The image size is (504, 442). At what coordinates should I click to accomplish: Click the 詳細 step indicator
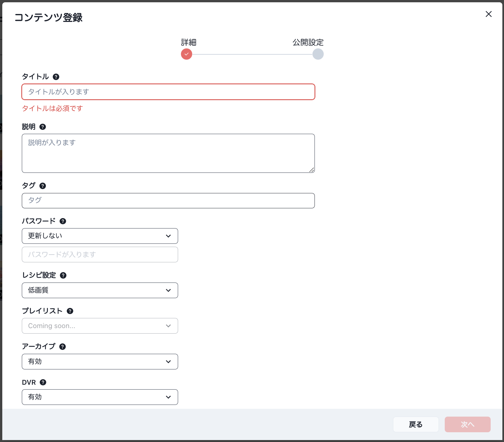pos(187,54)
